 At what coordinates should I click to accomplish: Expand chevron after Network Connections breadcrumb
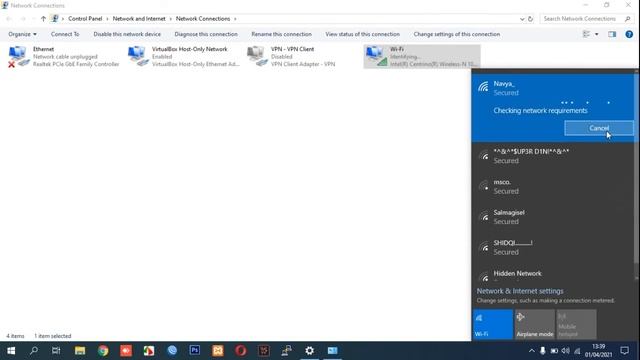(235, 19)
